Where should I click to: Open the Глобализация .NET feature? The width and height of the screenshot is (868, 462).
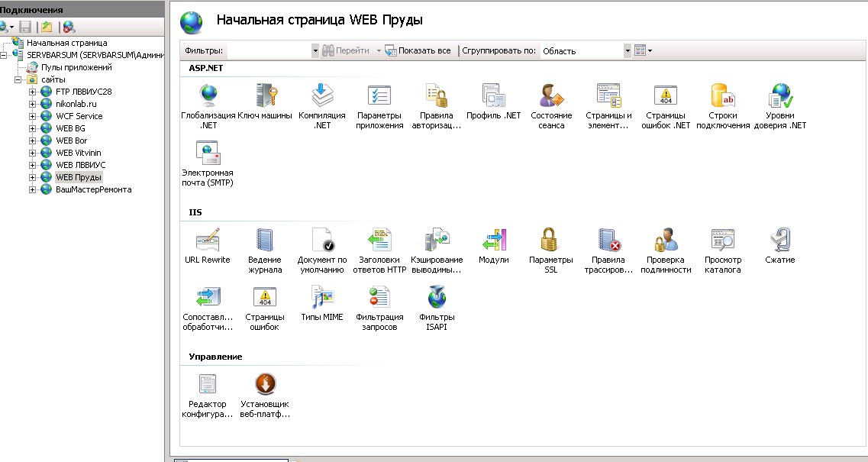click(208, 106)
